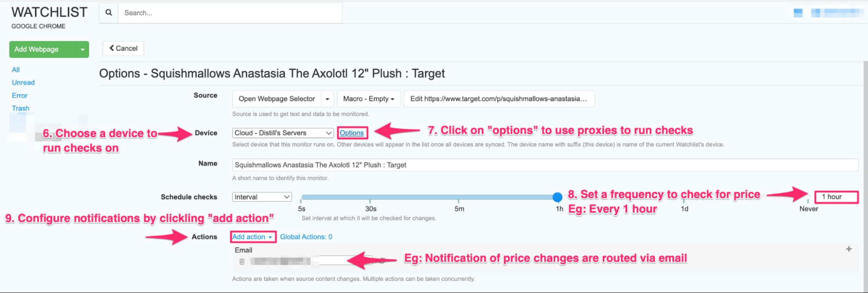The height and width of the screenshot is (293, 868).
Task: View Global Actions settings
Action: tap(306, 237)
